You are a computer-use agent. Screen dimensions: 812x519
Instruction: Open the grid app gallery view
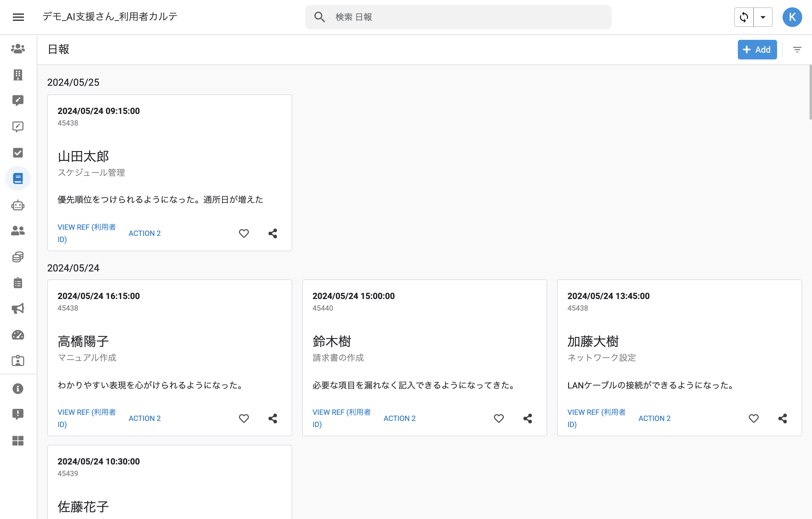(18, 441)
